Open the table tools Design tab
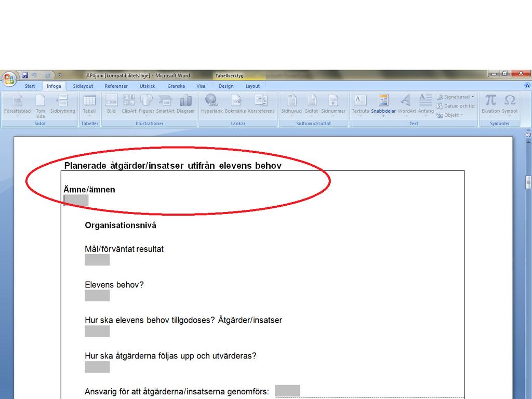 click(x=226, y=86)
